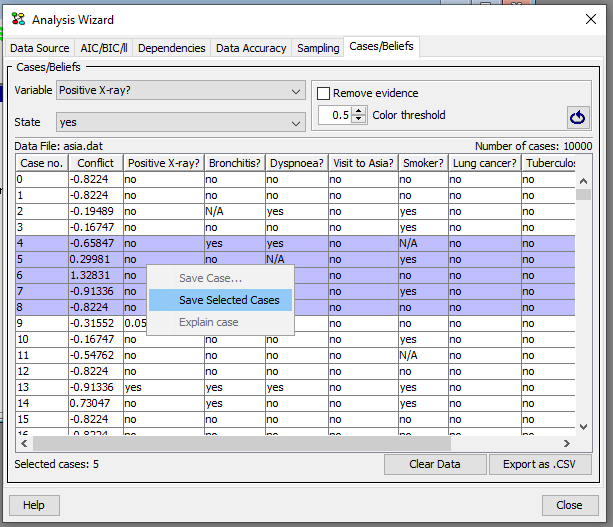
Task: Switch to the Data Accuracy tab
Action: click(251, 48)
